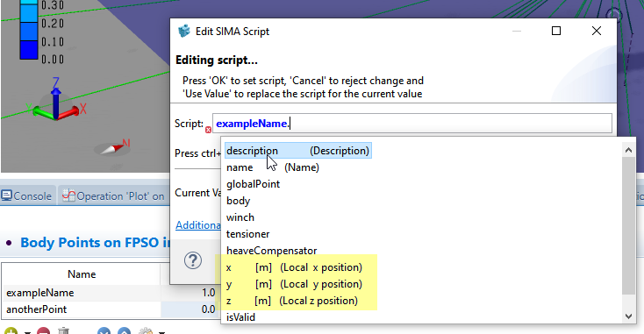
Task: Click the red remove row icon
Action: [43, 331]
